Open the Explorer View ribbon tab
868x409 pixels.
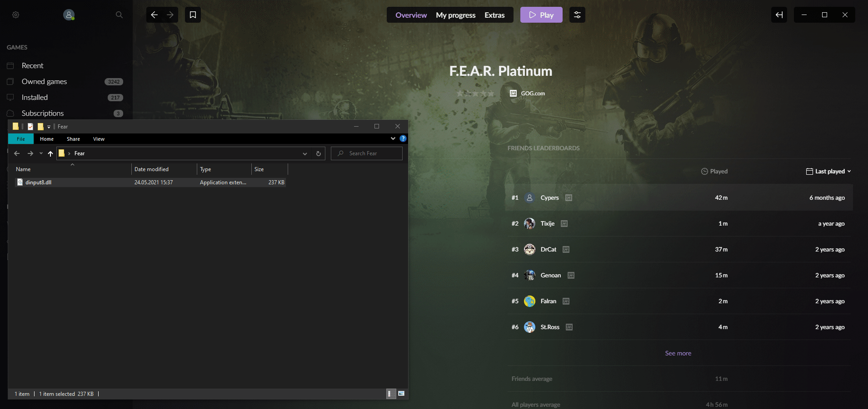pos(99,139)
